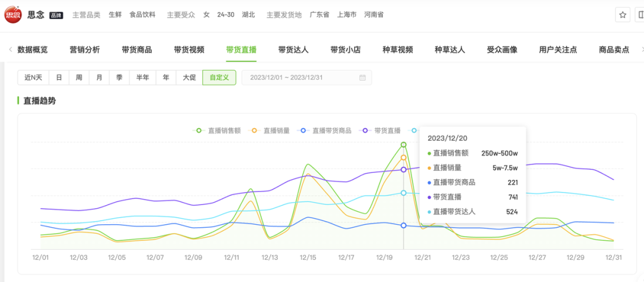Image resolution: width=644 pixels, height=282 pixels.
Task: Select the 半年 period button
Action: [x=143, y=78]
